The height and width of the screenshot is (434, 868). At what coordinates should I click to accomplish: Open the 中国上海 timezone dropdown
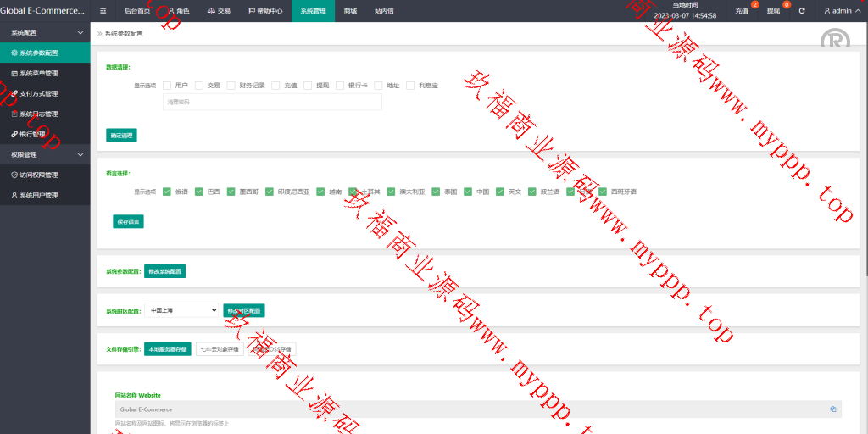click(x=181, y=311)
